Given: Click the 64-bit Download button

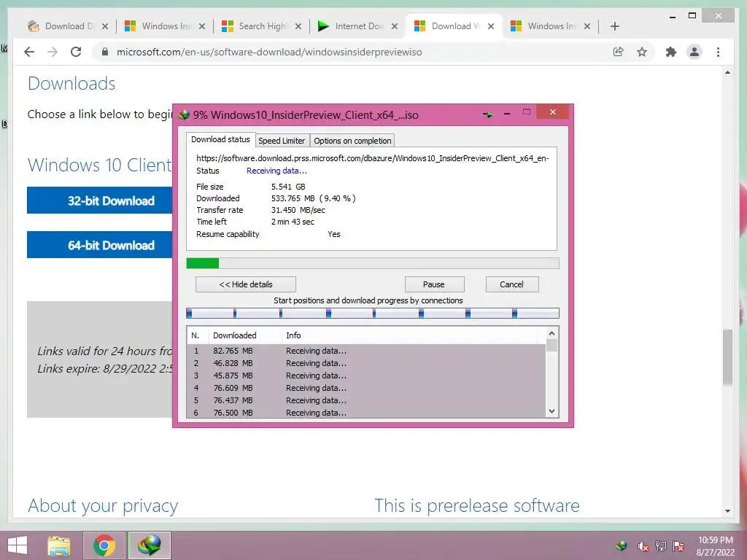Looking at the screenshot, I should click(99, 245).
